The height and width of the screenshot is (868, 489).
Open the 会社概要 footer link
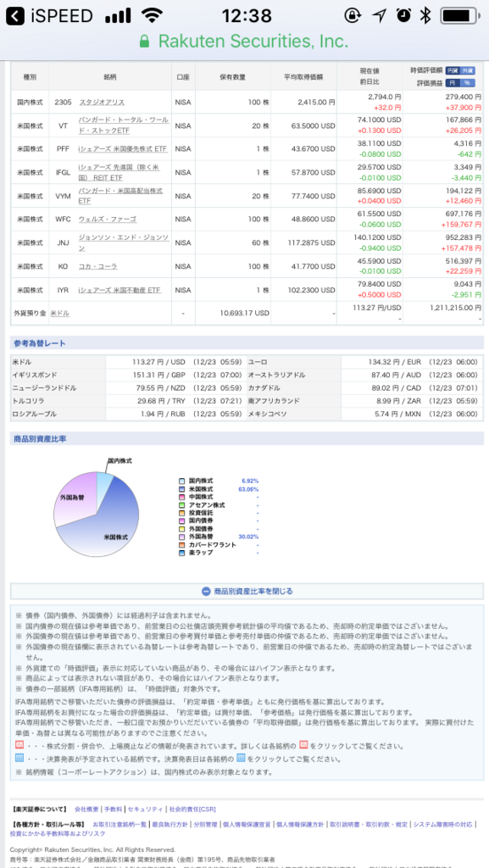tap(86, 809)
